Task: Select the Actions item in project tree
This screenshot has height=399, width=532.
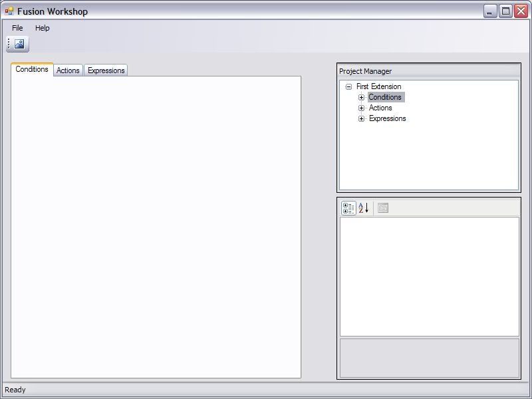Action: [380, 108]
